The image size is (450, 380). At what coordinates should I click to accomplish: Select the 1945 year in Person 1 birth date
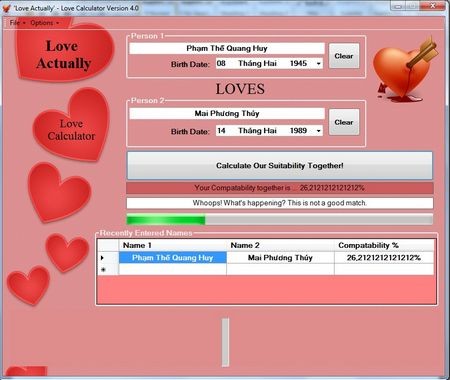pos(298,63)
